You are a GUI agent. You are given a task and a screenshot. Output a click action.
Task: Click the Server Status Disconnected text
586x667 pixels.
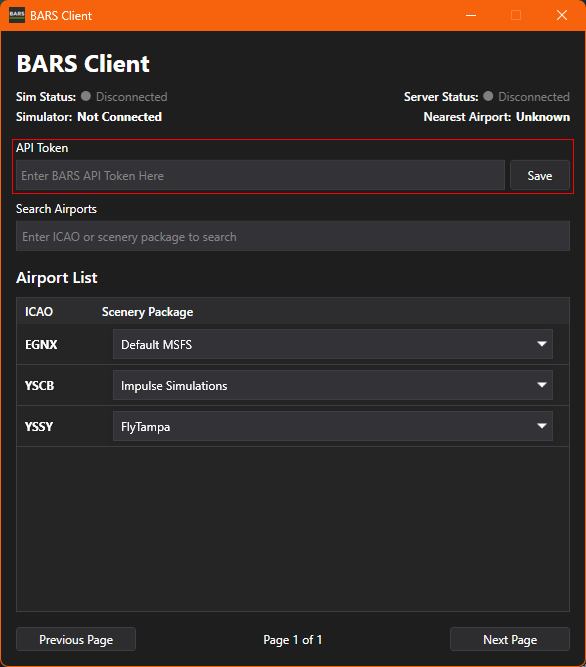pyautogui.click(x=534, y=97)
